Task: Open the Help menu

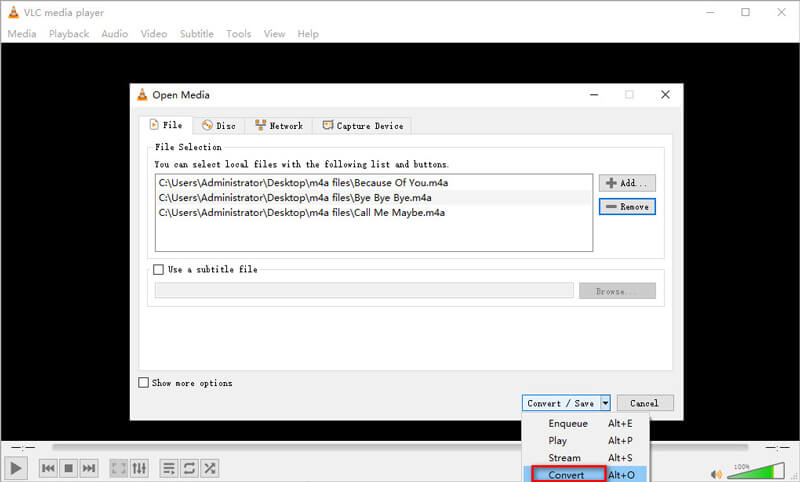Action: click(x=308, y=34)
